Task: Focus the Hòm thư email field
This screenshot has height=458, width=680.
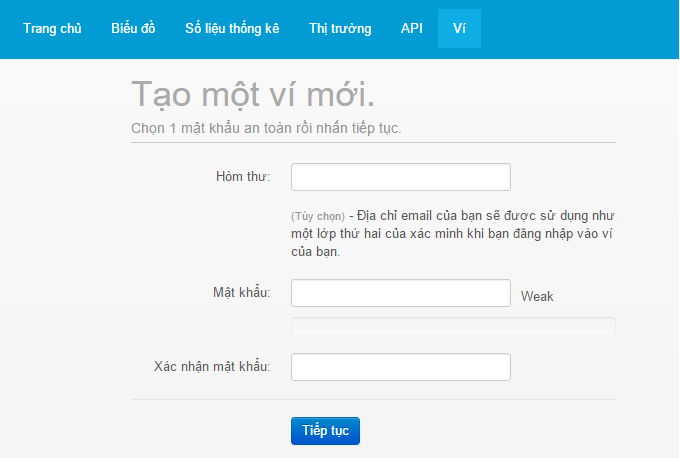Action: tap(400, 177)
